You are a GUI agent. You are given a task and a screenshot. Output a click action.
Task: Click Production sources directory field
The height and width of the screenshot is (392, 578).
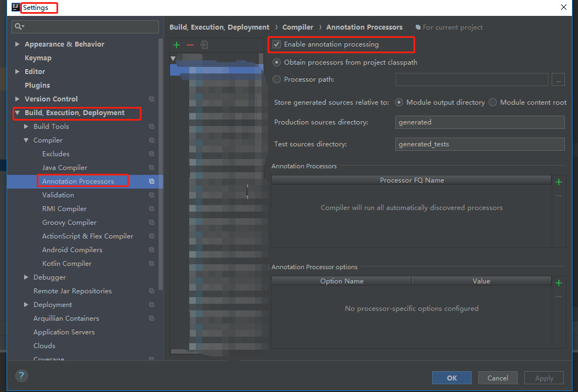click(x=480, y=122)
